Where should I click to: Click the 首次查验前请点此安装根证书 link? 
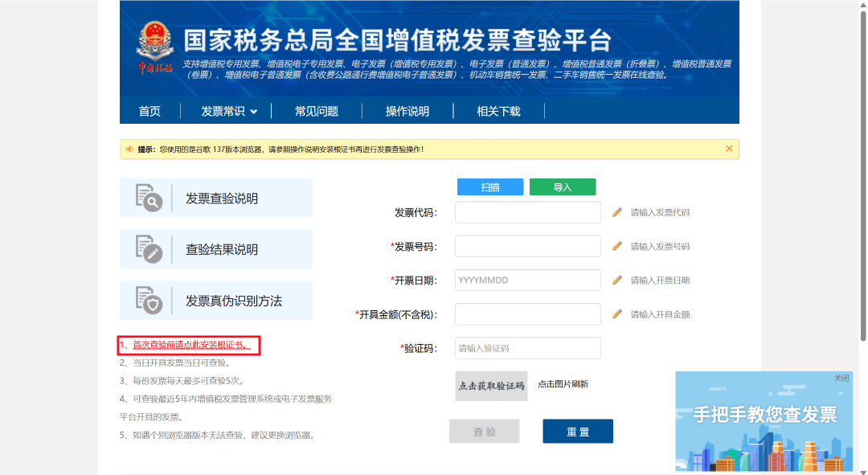pos(191,346)
